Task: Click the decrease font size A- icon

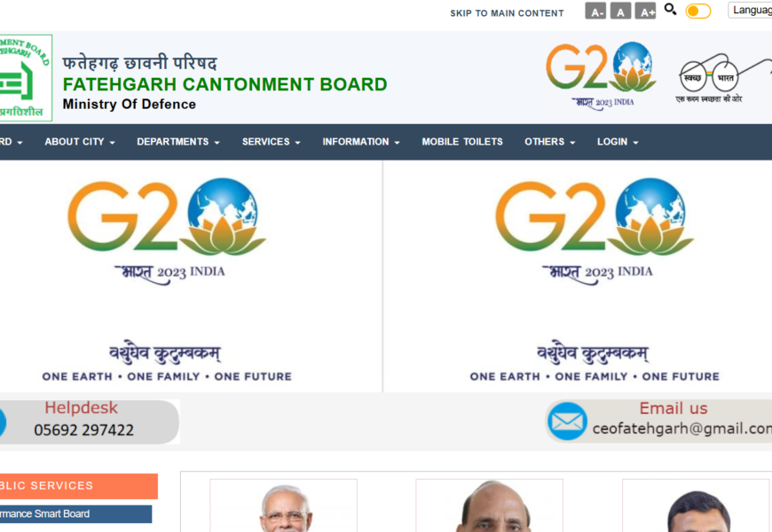Action: point(595,11)
